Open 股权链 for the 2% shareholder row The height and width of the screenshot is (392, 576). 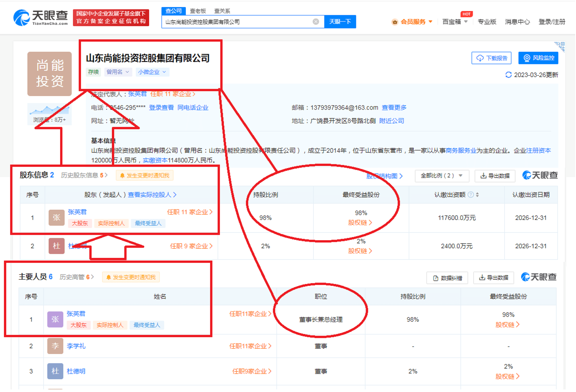361,252
